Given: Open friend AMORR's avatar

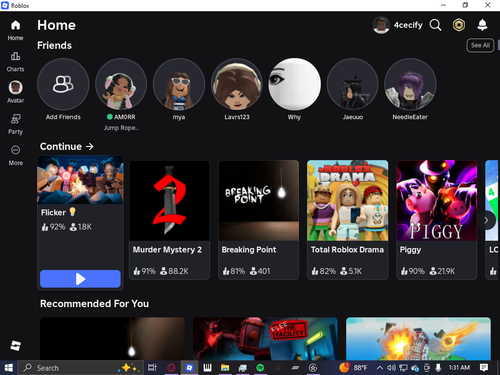Looking at the screenshot, I should click(121, 84).
